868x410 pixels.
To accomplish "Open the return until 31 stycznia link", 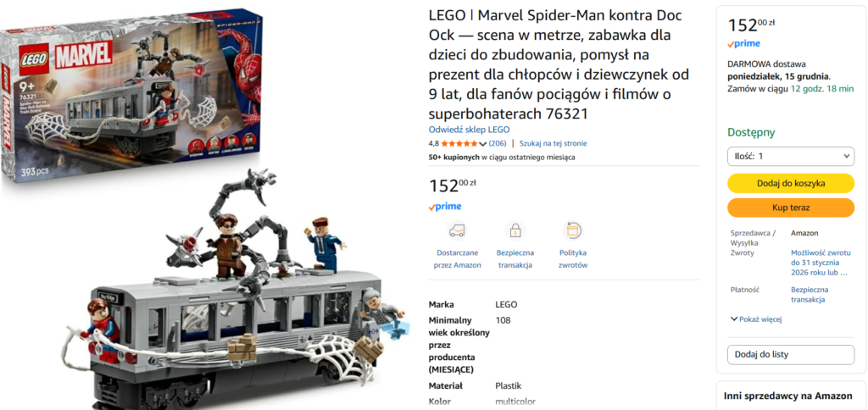I will 820,263.
